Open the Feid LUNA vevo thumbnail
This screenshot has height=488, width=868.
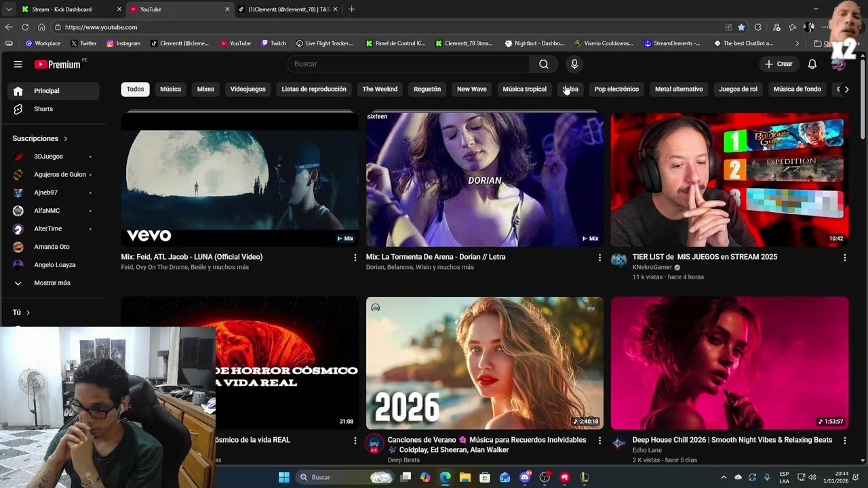(240, 179)
